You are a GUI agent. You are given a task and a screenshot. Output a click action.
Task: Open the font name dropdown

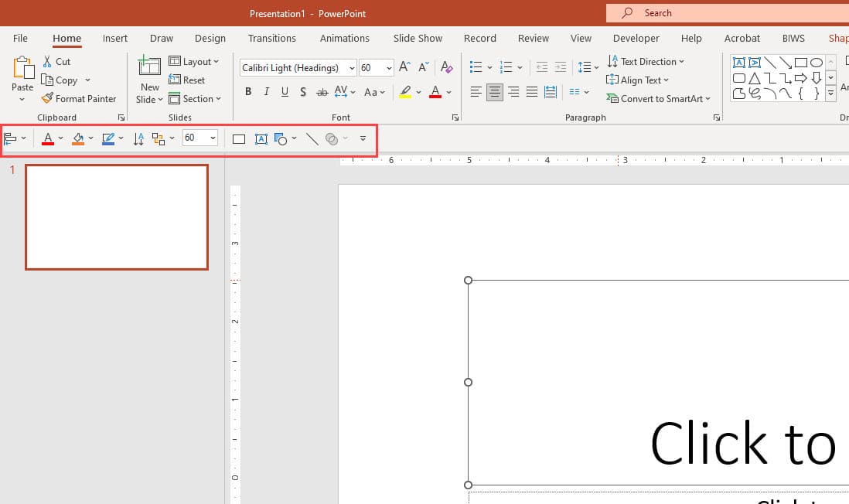[x=352, y=67]
